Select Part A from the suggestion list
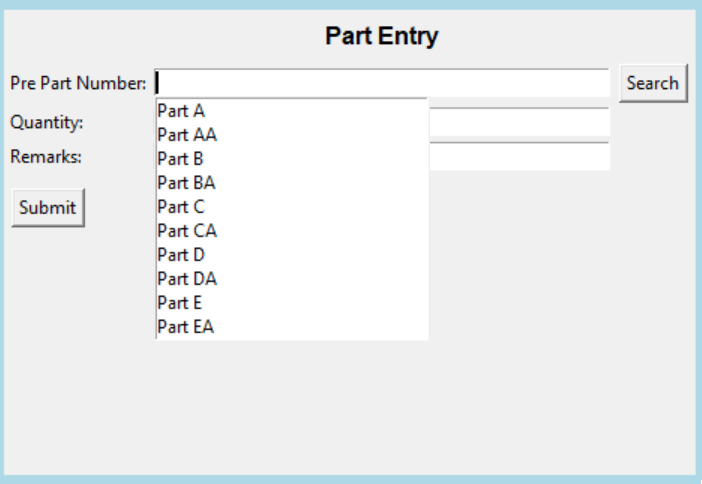702x484 pixels. coord(292,111)
